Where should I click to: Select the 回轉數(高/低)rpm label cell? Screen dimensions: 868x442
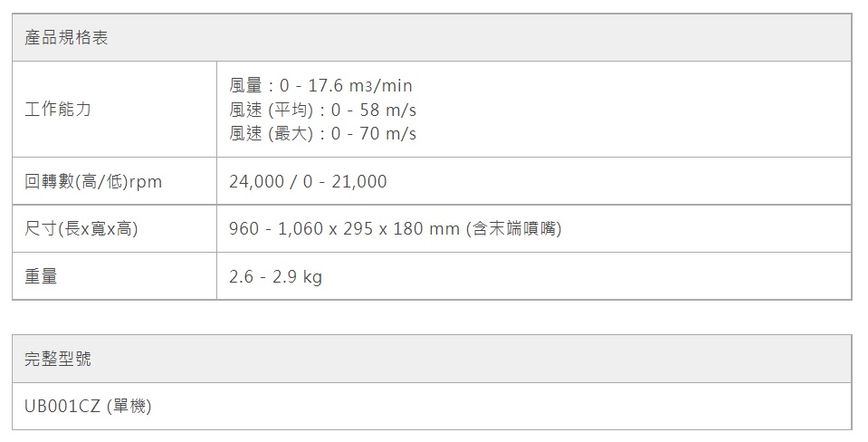[93, 182]
